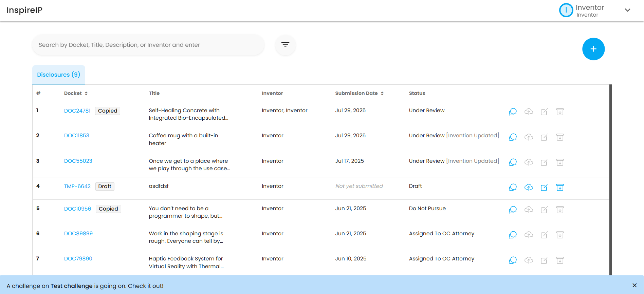The image size is (644, 294).
Task: Open comments for DOC11853 coffee mug row
Action: pos(513,137)
